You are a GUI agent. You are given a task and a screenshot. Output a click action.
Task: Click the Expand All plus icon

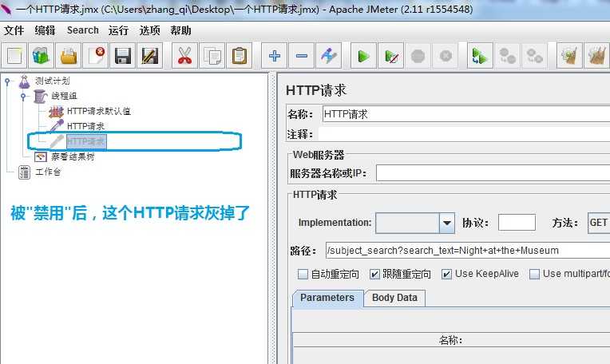(x=275, y=56)
